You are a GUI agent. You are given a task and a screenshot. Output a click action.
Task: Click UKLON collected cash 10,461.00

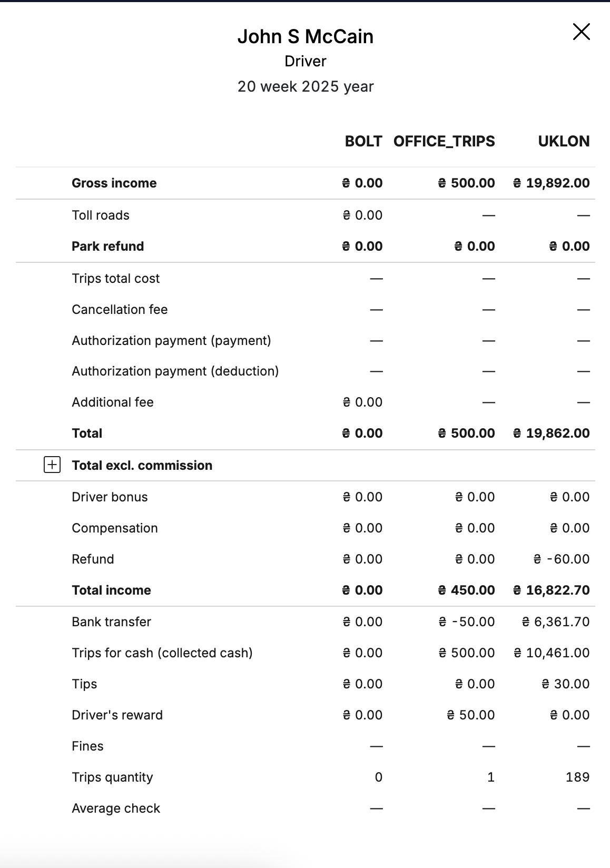click(552, 653)
